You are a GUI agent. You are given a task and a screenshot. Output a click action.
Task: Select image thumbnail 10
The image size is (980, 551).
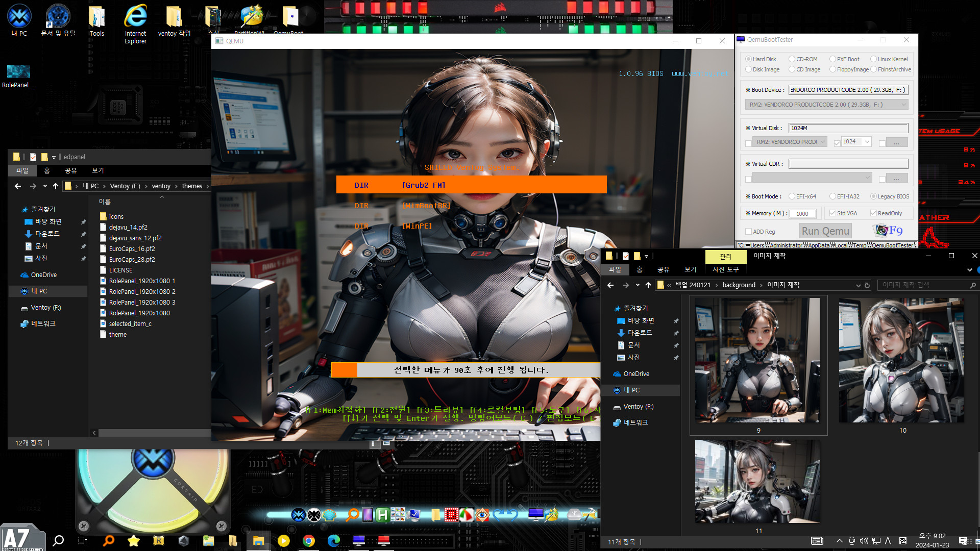[x=902, y=365]
